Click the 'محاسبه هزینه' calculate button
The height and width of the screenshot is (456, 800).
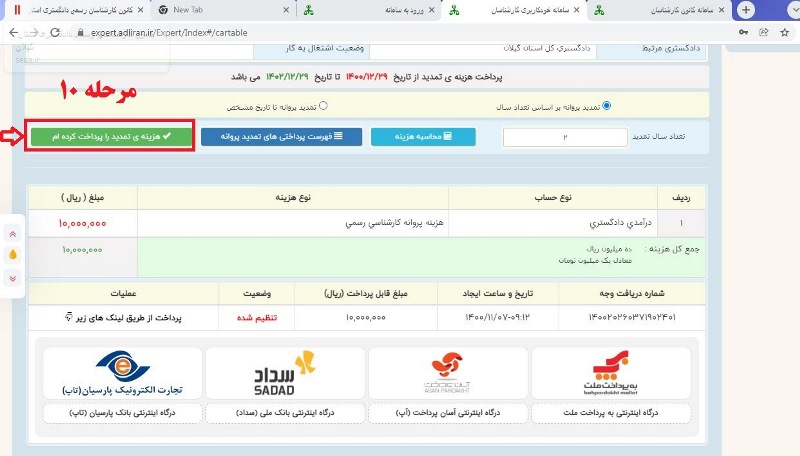(423, 136)
